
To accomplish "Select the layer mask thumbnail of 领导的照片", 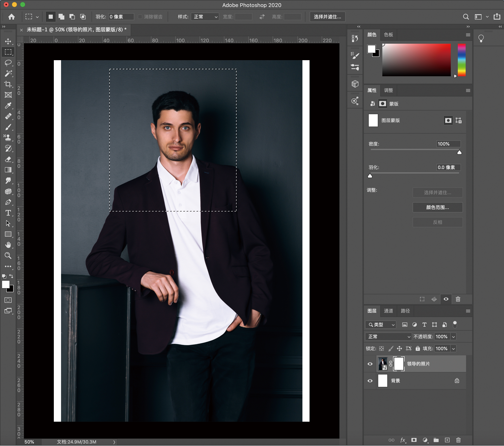I will (x=399, y=364).
